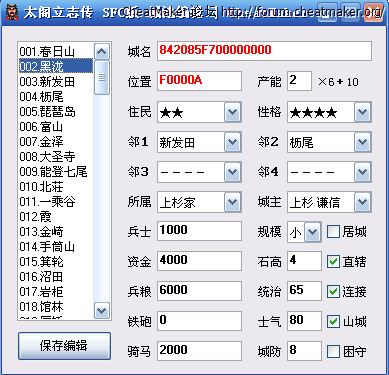Image resolution: width=389 pixels, height=375 pixels.
Task: Select 014.手筒山 in castle list
Action: point(56,246)
